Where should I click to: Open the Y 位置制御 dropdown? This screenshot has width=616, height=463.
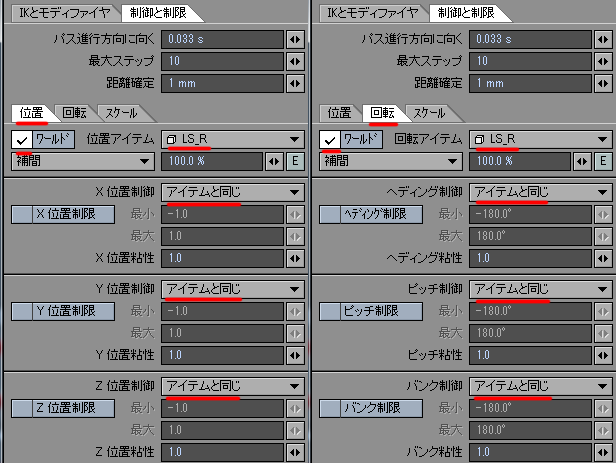click(x=233, y=289)
